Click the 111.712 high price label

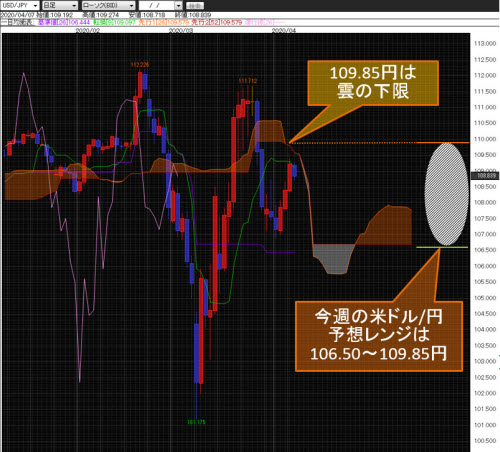248,81
